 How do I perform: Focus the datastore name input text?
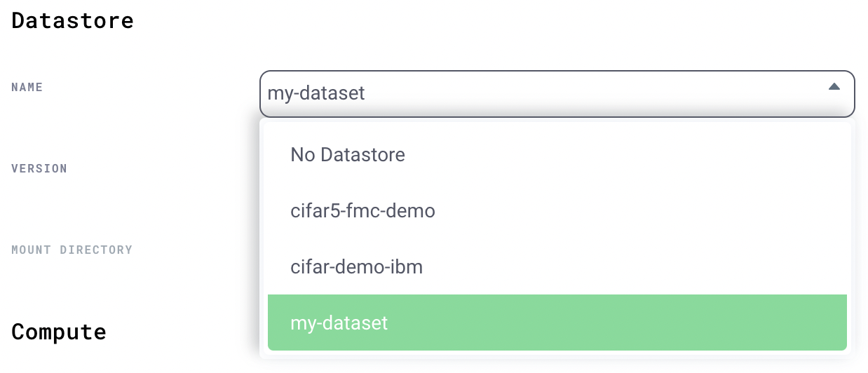pos(316,93)
